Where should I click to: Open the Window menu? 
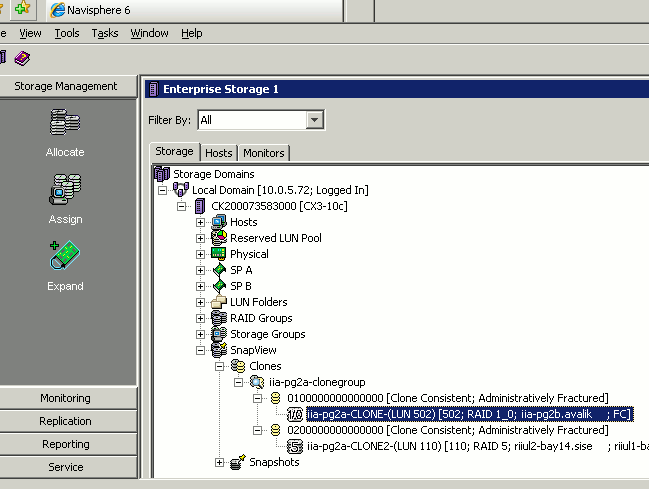(149, 33)
